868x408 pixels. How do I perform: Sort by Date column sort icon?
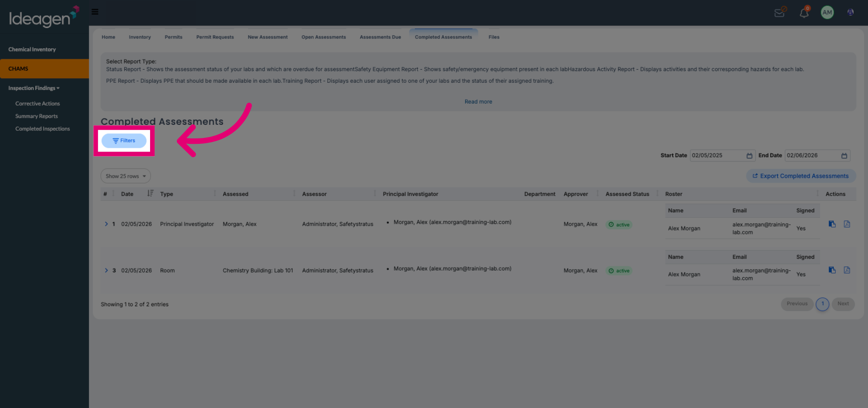(150, 194)
